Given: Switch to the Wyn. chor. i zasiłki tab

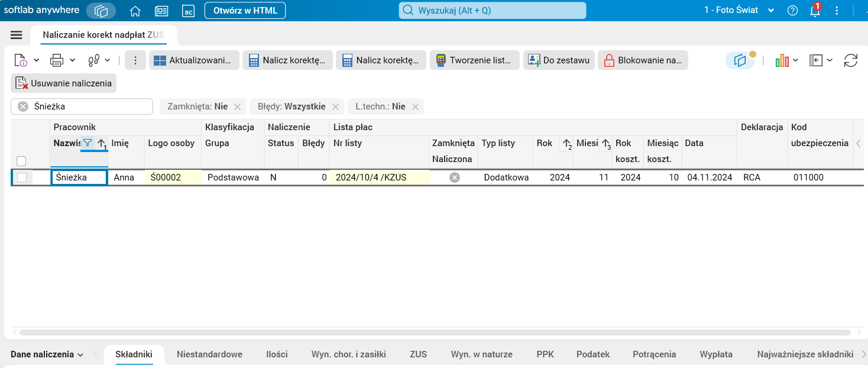Looking at the screenshot, I should (349, 354).
